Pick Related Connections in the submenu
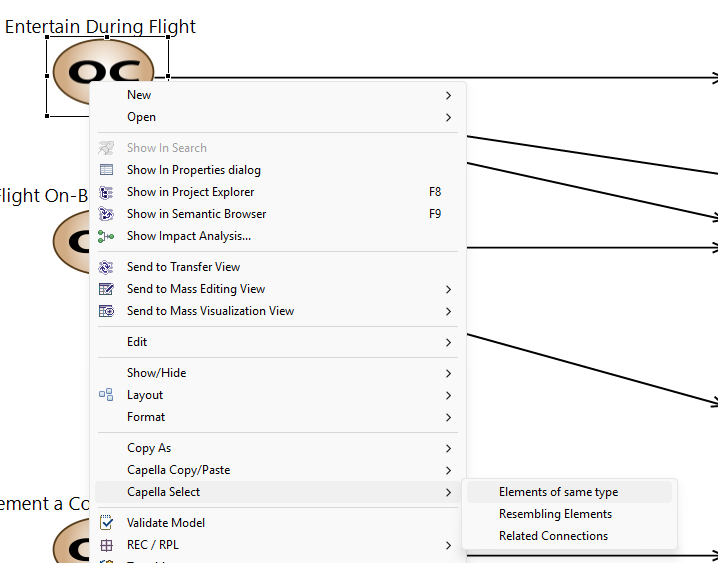Image resolution: width=718 pixels, height=563 pixels. point(553,536)
